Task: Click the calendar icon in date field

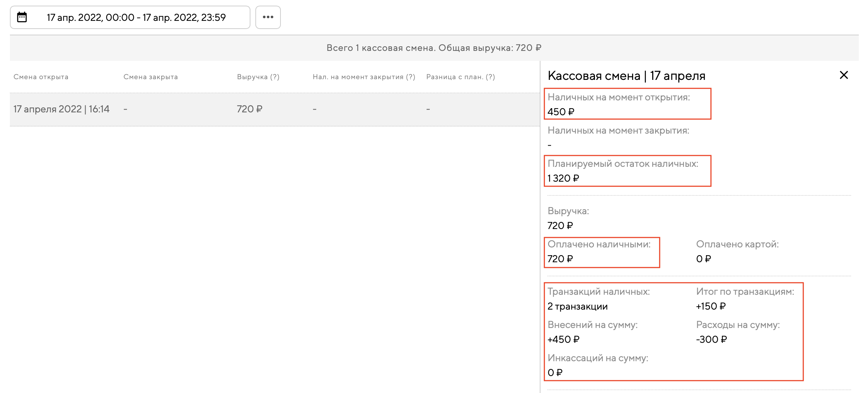Action: [22, 17]
